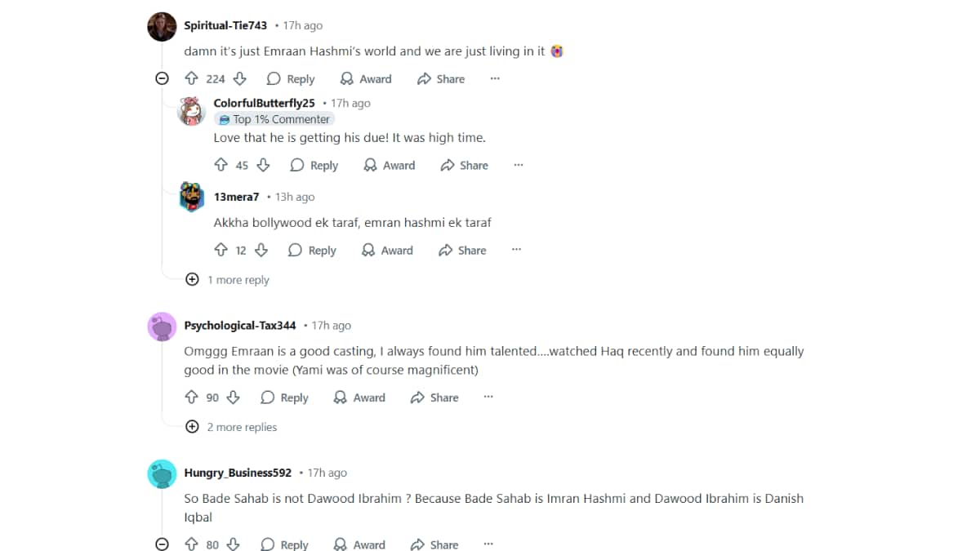Collapse Spiritual-Tie743's comment thread
The image size is (980, 551).
[x=162, y=78]
